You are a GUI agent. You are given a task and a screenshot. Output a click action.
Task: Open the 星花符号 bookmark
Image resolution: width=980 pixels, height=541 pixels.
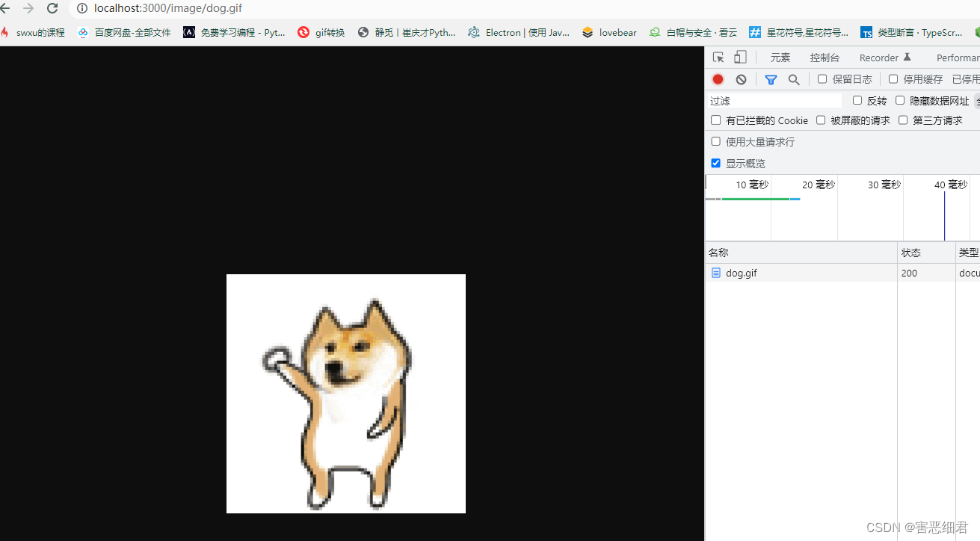[x=799, y=33]
